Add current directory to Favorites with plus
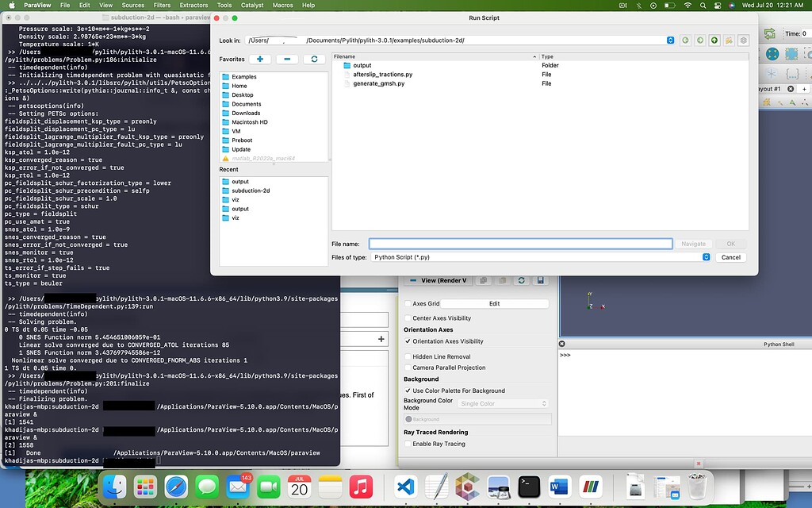Image resolution: width=812 pixels, height=508 pixels. [259, 59]
